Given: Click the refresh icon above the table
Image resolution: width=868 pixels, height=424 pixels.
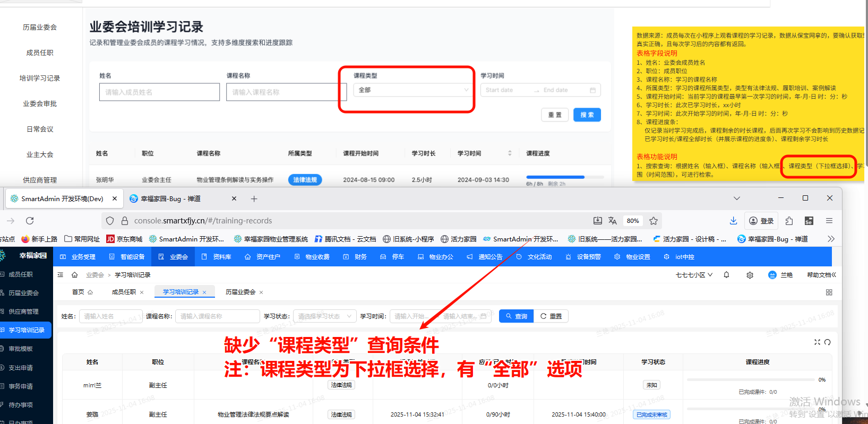Looking at the screenshot, I should click(827, 342).
